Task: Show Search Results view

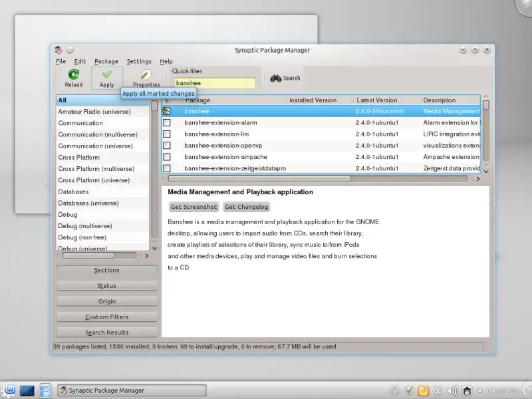Action: tap(107, 333)
